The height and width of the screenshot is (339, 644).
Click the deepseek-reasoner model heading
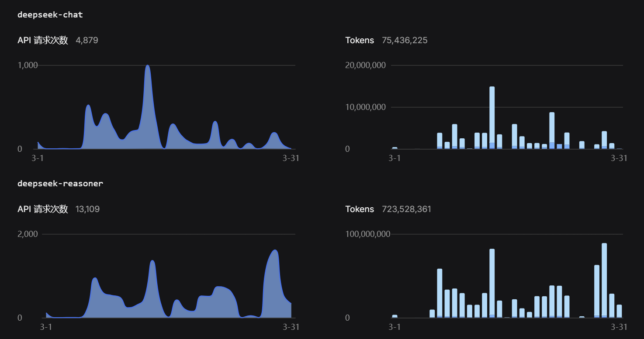pos(60,184)
